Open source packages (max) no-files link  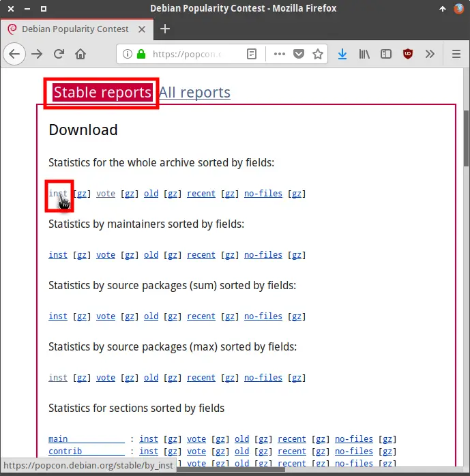(263, 378)
